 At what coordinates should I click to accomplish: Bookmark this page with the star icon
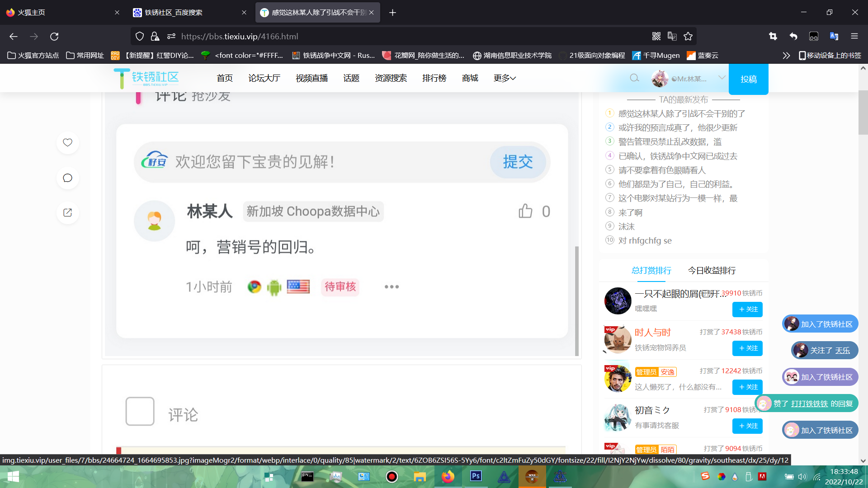click(688, 36)
